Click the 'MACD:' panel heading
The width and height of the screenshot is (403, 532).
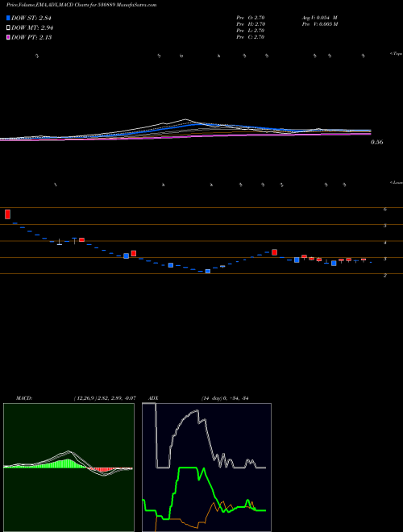click(24, 398)
